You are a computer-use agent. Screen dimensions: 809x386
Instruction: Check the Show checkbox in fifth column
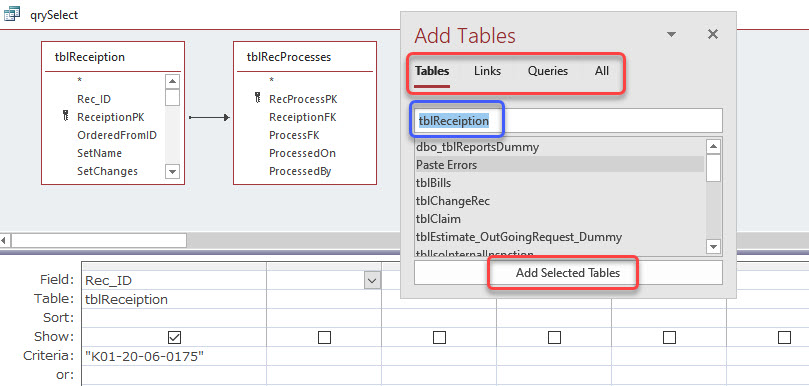pos(669,337)
